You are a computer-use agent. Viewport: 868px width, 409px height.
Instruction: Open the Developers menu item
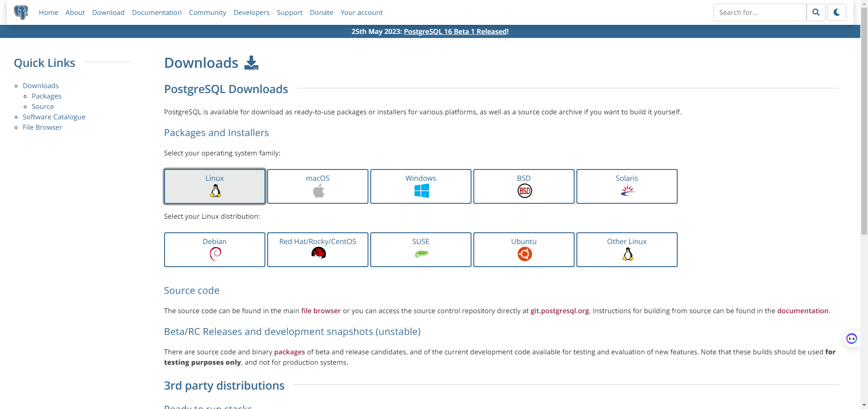[x=251, y=13]
